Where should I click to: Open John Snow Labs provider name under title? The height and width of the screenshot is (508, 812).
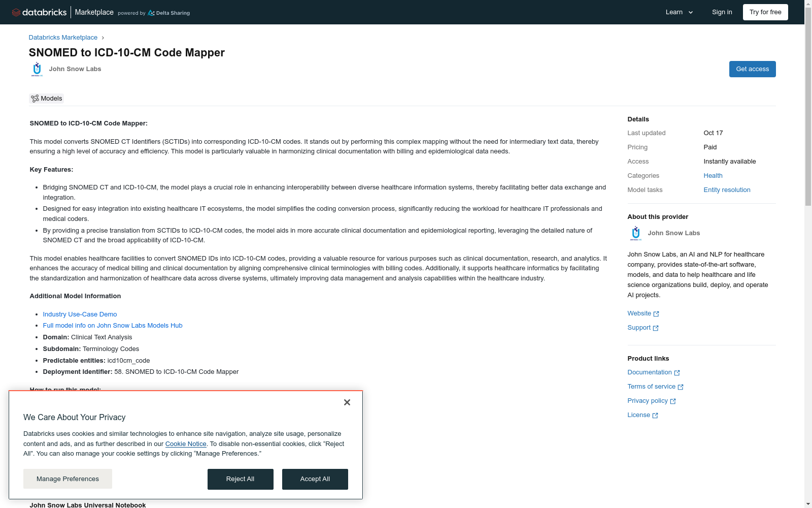pyautogui.click(x=75, y=69)
